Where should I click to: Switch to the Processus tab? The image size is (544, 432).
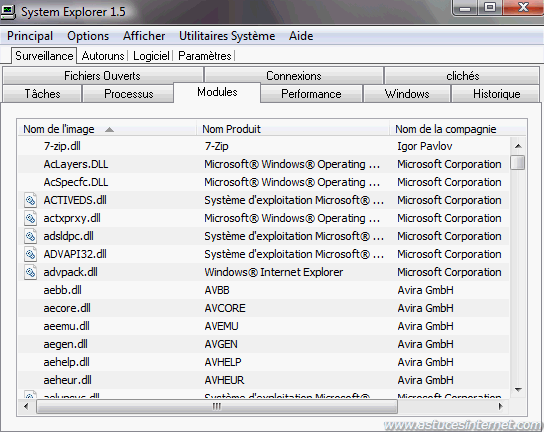(x=128, y=94)
